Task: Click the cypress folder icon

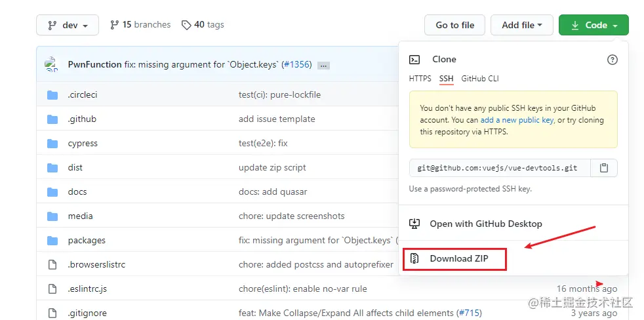Action: click(x=52, y=144)
